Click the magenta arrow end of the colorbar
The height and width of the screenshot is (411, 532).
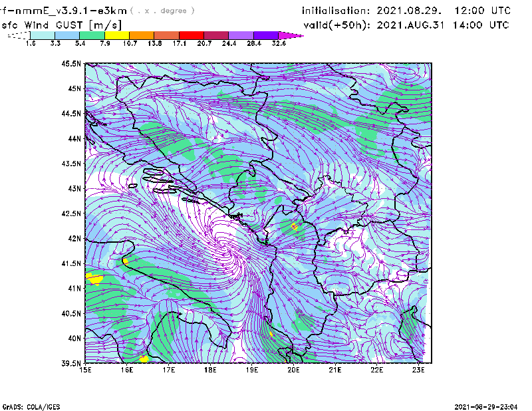291,35
